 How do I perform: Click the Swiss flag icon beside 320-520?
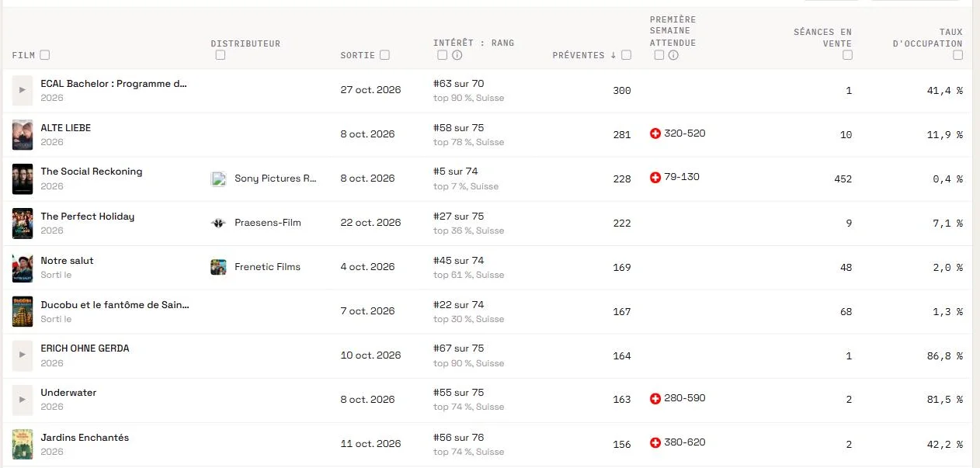[655, 133]
